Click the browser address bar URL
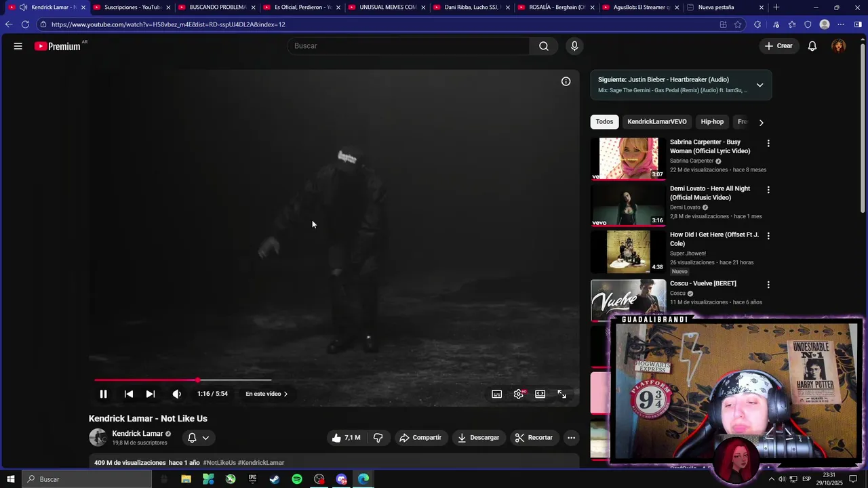Viewport: 868px width, 488px height. (168, 24)
